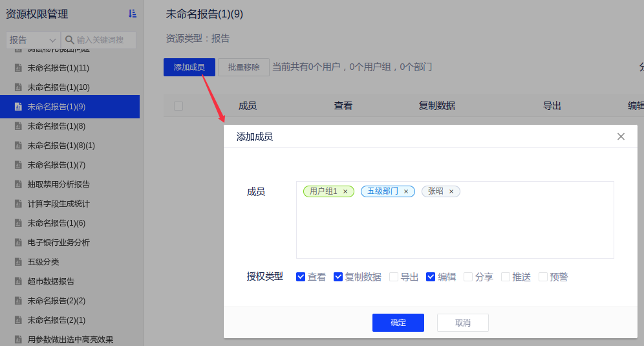
Task: Enable the 导出 permission checkbox
Action: (x=394, y=277)
